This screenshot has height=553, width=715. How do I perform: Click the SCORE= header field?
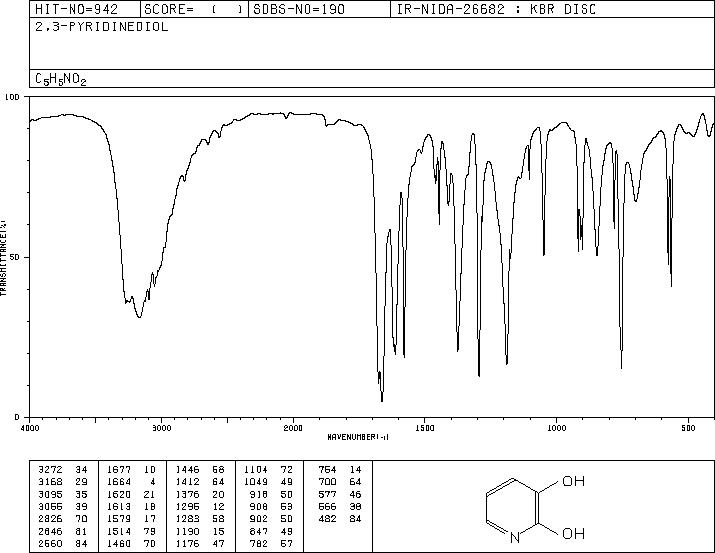pos(194,9)
